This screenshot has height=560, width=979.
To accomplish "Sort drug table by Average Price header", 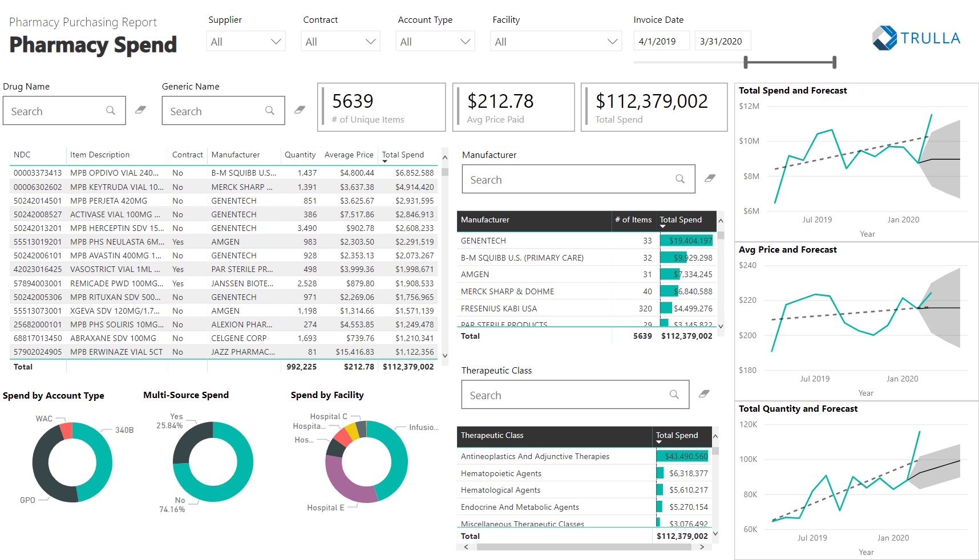I will click(349, 155).
